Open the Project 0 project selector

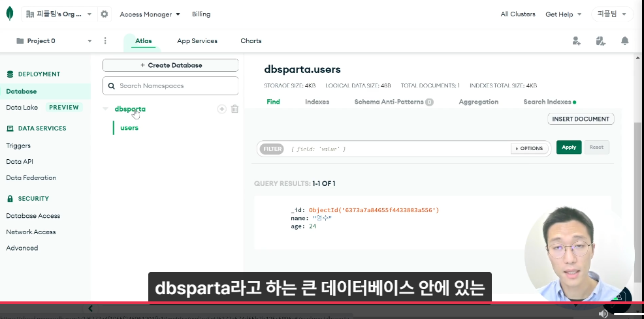click(x=54, y=40)
